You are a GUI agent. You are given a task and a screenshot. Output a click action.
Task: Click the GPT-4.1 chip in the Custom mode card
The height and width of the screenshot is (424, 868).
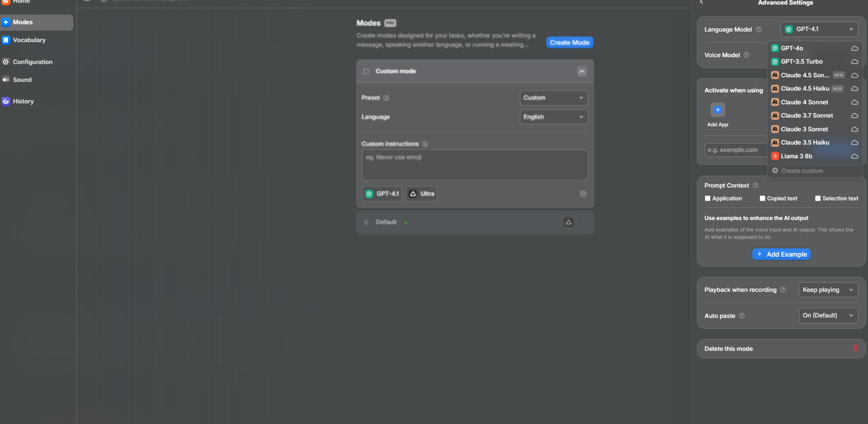pos(382,194)
